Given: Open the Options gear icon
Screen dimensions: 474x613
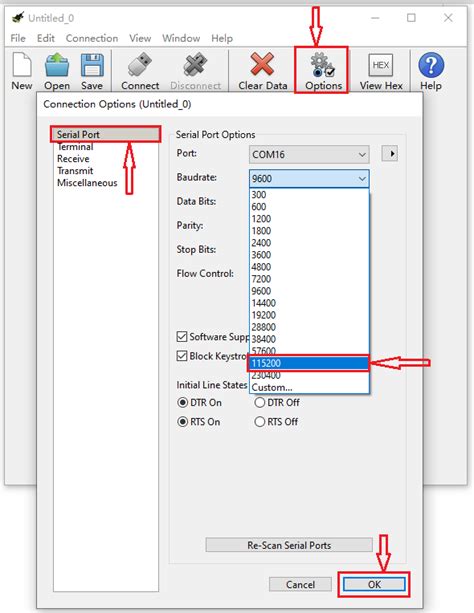Looking at the screenshot, I should tap(322, 65).
